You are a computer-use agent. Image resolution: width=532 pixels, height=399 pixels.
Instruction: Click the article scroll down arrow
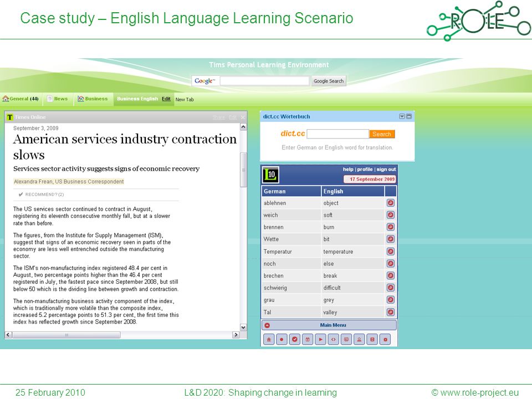pos(243,328)
